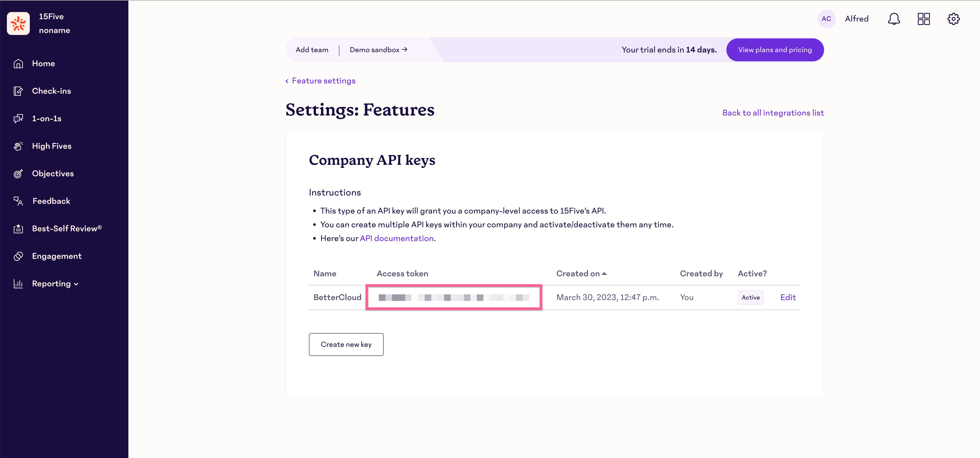
Task: Click Add team in the banner
Action: [x=312, y=50]
